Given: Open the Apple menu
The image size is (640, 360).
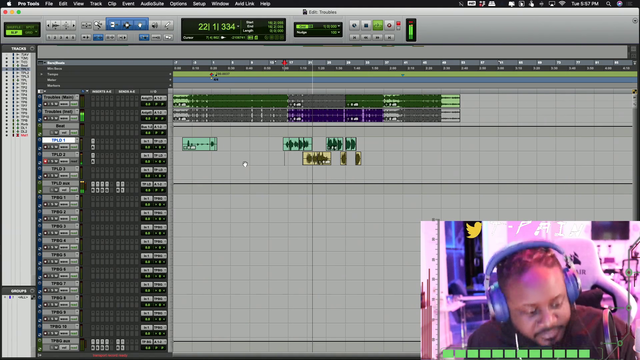Looking at the screenshot, I should [x=9, y=4].
